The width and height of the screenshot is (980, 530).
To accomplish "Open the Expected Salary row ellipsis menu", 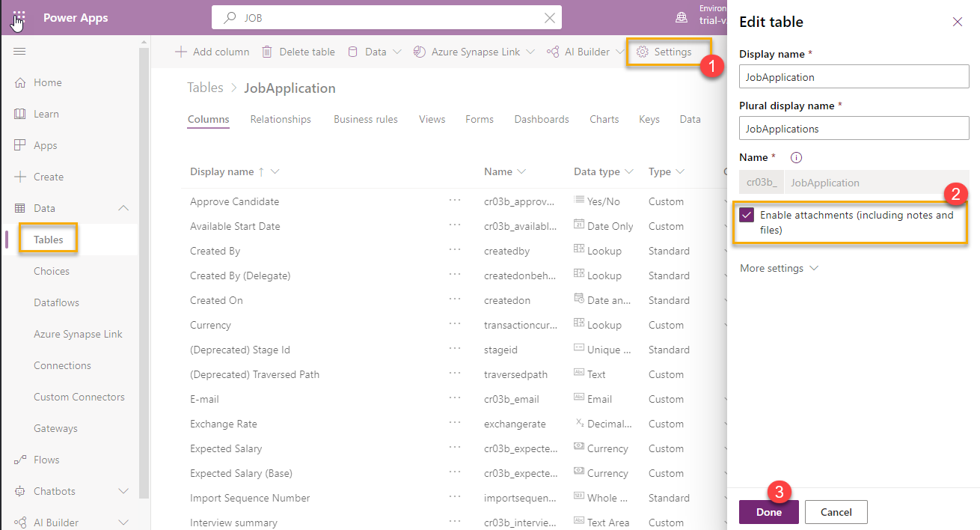I will (455, 448).
